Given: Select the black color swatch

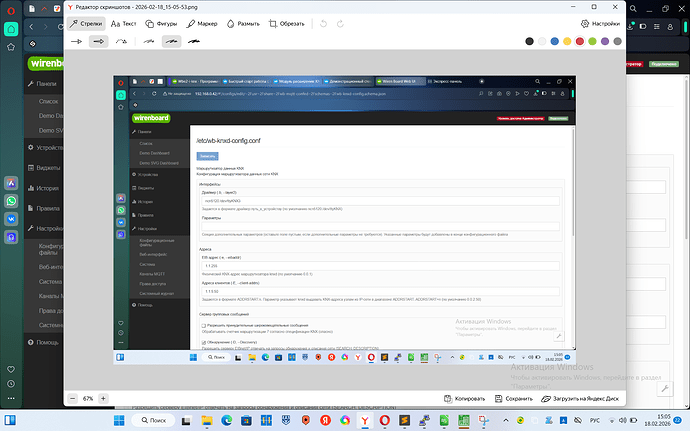Looking at the screenshot, I should (x=529, y=41).
